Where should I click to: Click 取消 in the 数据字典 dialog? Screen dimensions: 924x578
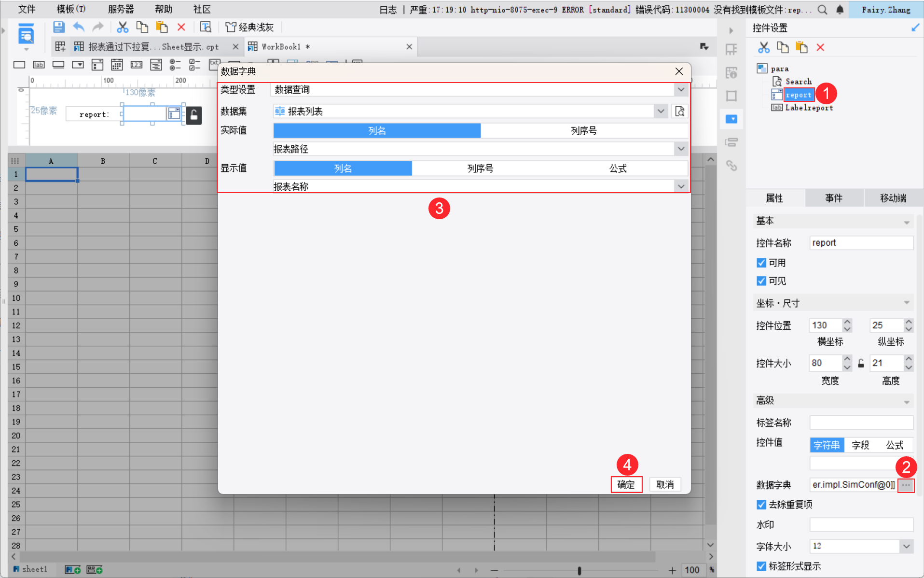tap(665, 485)
